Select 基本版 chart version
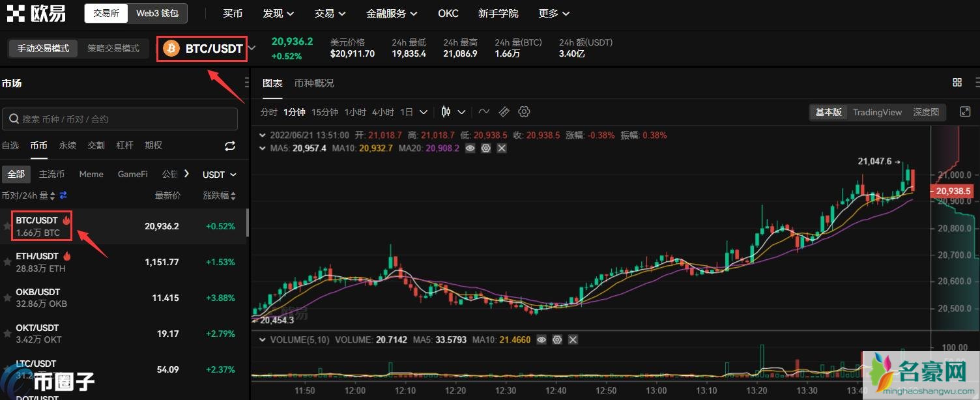This screenshot has height=400, width=980. click(829, 112)
